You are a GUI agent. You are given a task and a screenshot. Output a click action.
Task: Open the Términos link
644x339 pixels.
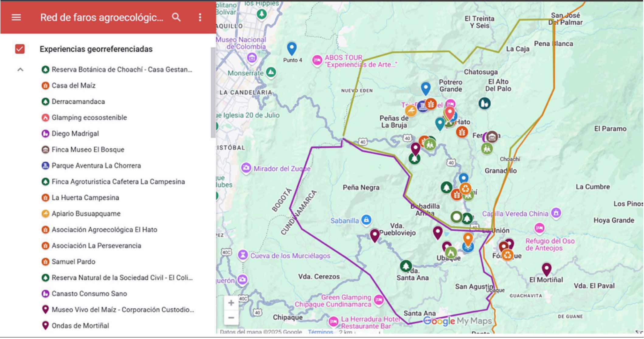tap(320, 332)
